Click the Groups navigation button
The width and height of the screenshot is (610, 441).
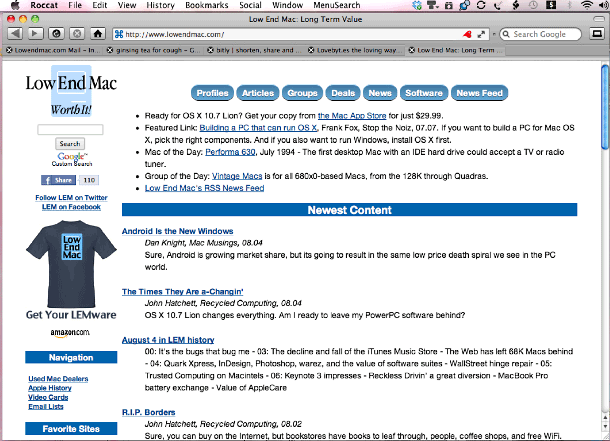(x=302, y=93)
